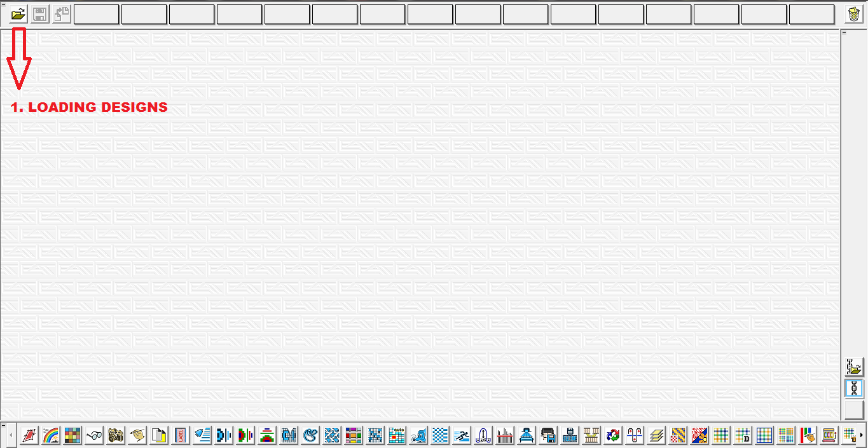The width and height of the screenshot is (868, 448).
Task: Click the histogram bars with red line icon
Action: pos(505,435)
